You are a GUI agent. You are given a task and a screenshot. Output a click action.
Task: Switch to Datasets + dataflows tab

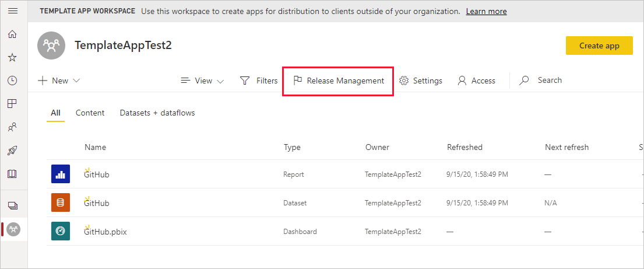tap(157, 113)
